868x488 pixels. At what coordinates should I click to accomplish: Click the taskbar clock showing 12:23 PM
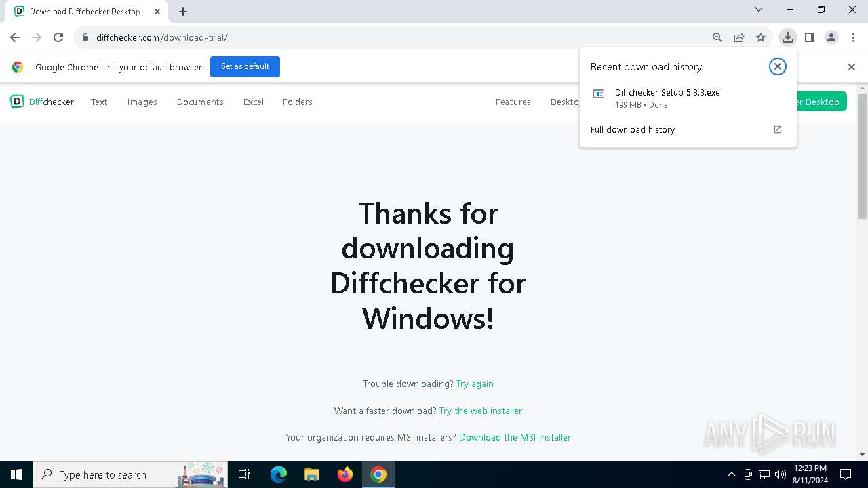[x=810, y=474]
